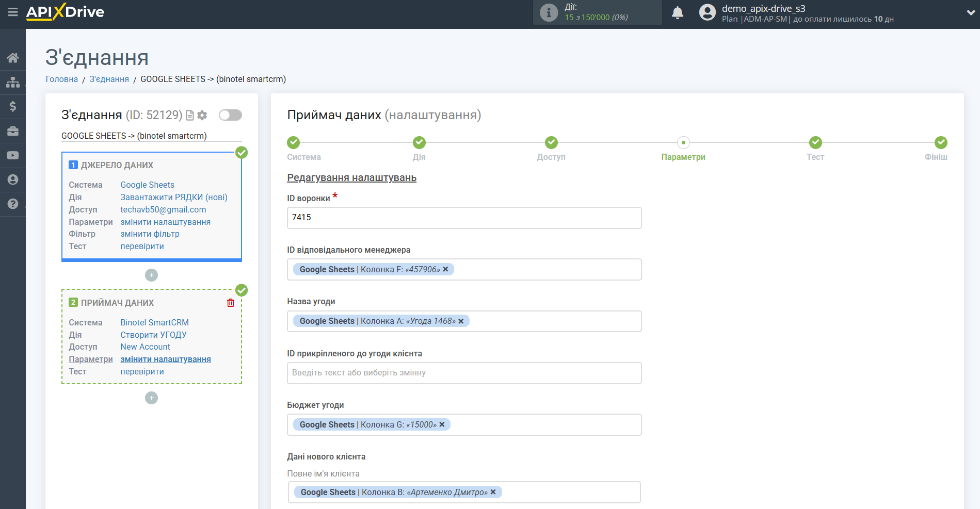Click receiver змінити налаштування link
Image resolution: width=980 pixels, height=509 pixels.
pos(166,359)
